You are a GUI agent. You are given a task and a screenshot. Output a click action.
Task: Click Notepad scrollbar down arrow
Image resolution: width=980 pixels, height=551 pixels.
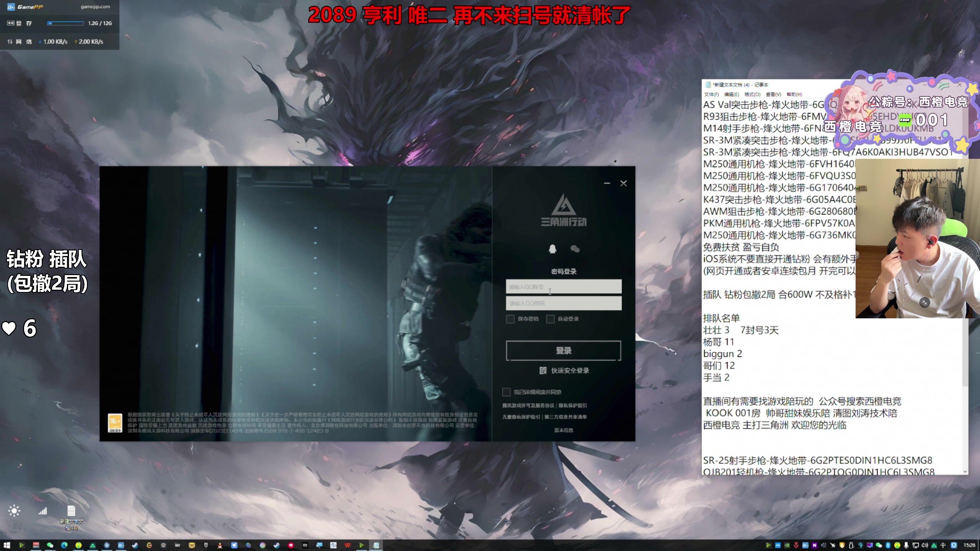pos(965,471)
